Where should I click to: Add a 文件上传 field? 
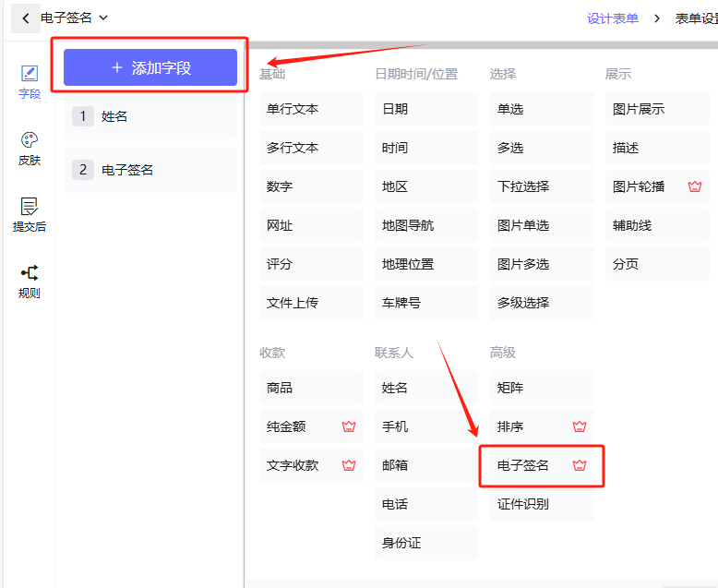click(311, 303)
